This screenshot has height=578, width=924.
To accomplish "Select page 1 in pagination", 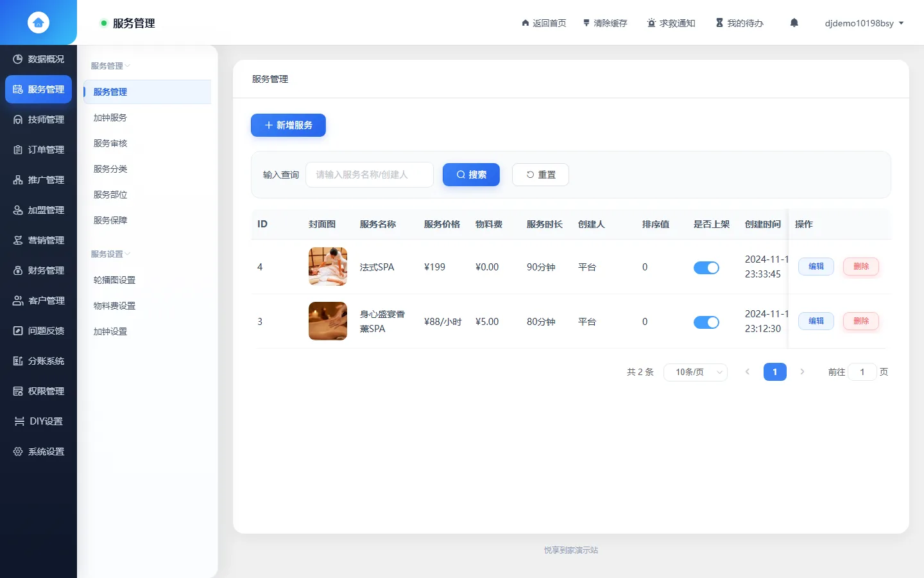I will [775, 372].
